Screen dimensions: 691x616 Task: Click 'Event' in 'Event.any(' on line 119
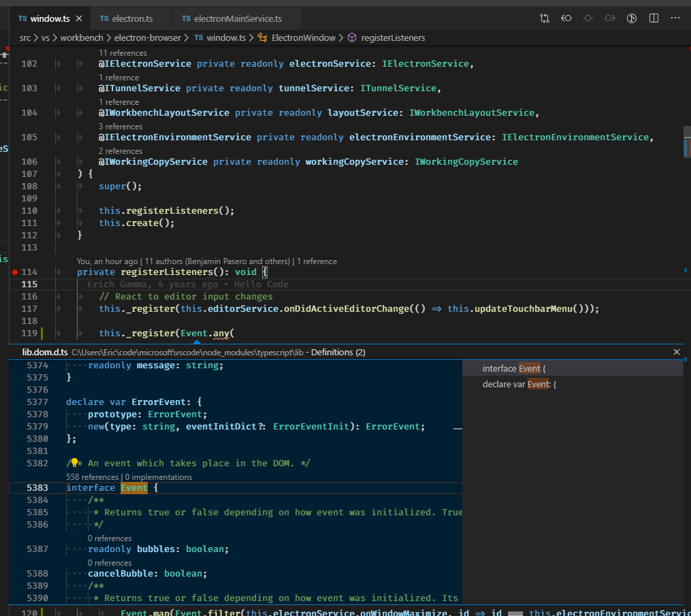pos(194,334)
